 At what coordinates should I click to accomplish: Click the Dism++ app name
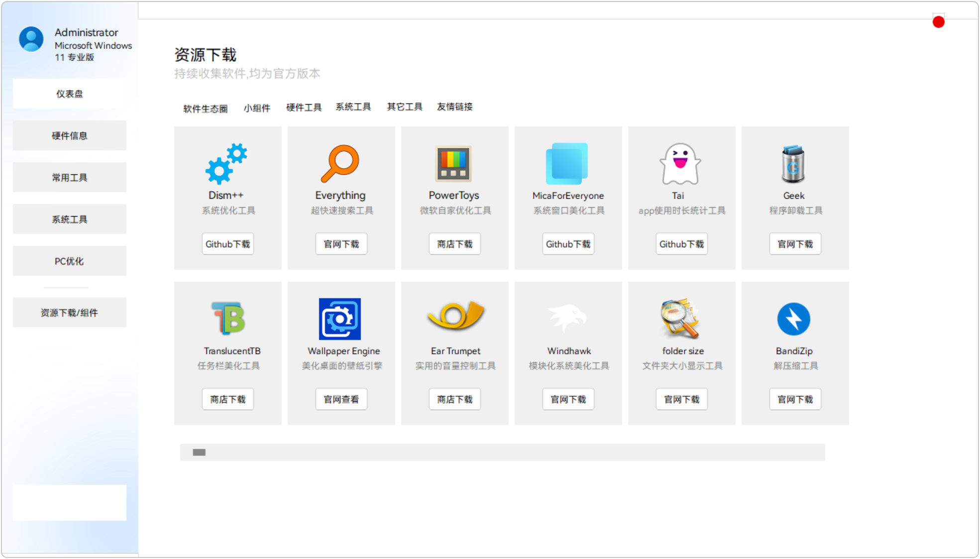[x=226, y=195]
